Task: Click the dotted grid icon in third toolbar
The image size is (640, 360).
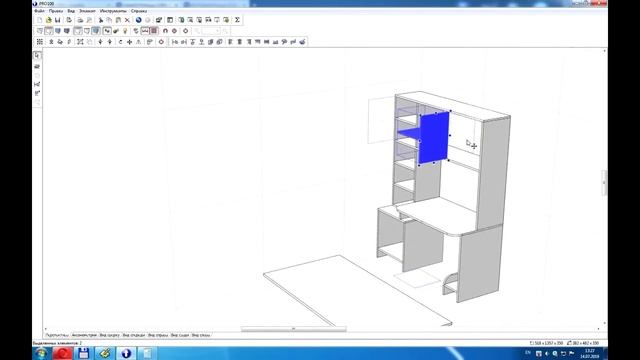Action: [40, 42]
